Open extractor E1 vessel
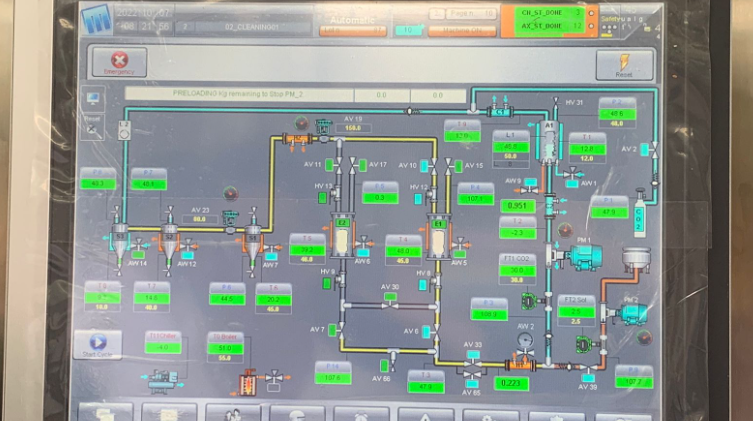 (438, 237)
